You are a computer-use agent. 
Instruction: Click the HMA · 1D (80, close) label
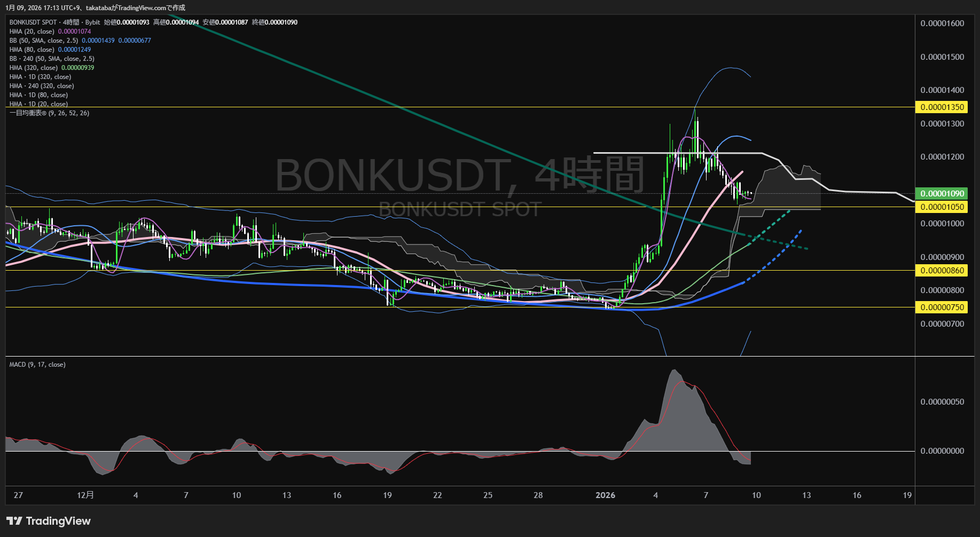point(38,95)
